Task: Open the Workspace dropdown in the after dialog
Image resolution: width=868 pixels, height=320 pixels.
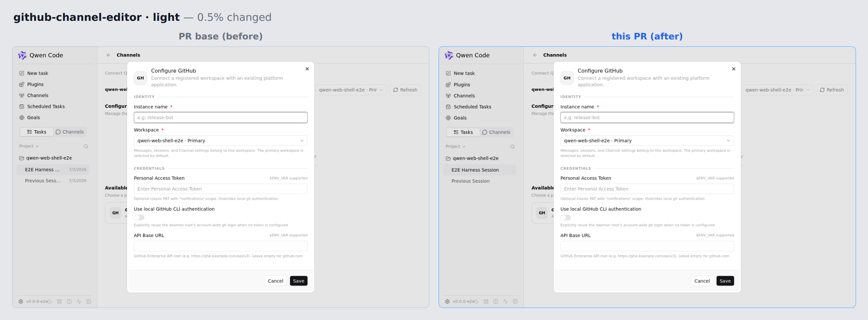Action: coord(647,141)
